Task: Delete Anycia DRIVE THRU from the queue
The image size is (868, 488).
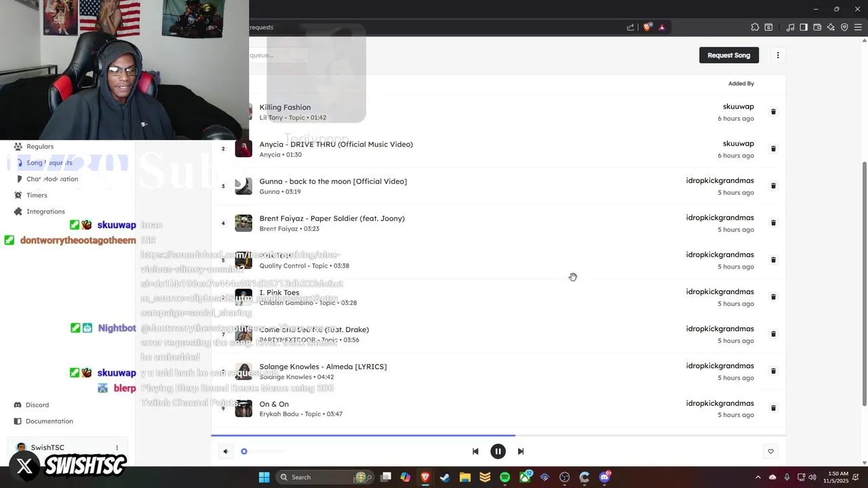Action: point(773,148)
